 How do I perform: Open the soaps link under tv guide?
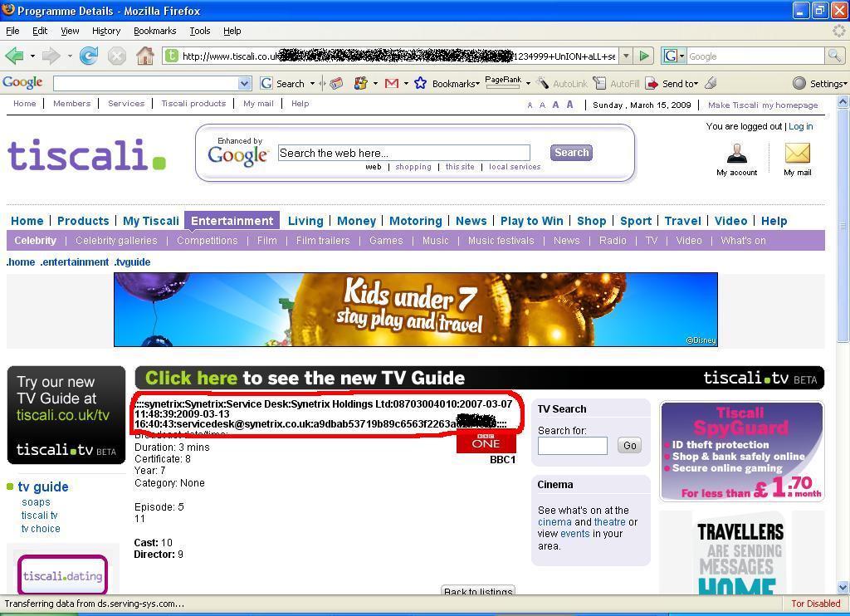coord(36,502)
